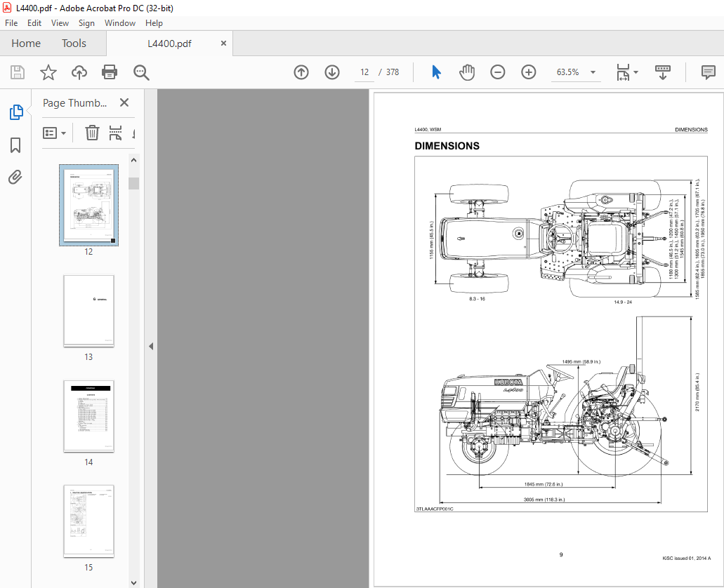Click the page number field showing 12
This screenshot has height=588, width=724.
pos(364,72)
